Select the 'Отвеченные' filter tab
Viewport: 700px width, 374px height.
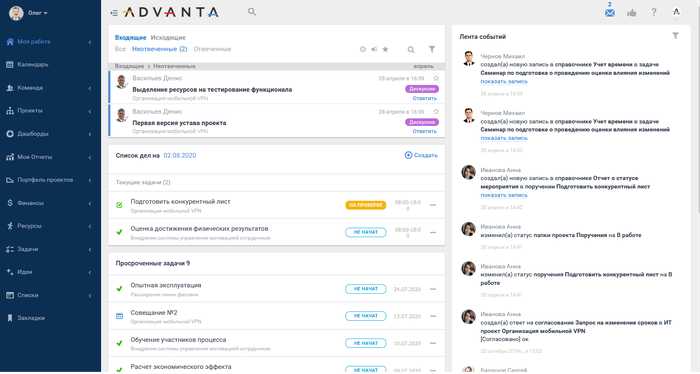[x=212, y=49]
